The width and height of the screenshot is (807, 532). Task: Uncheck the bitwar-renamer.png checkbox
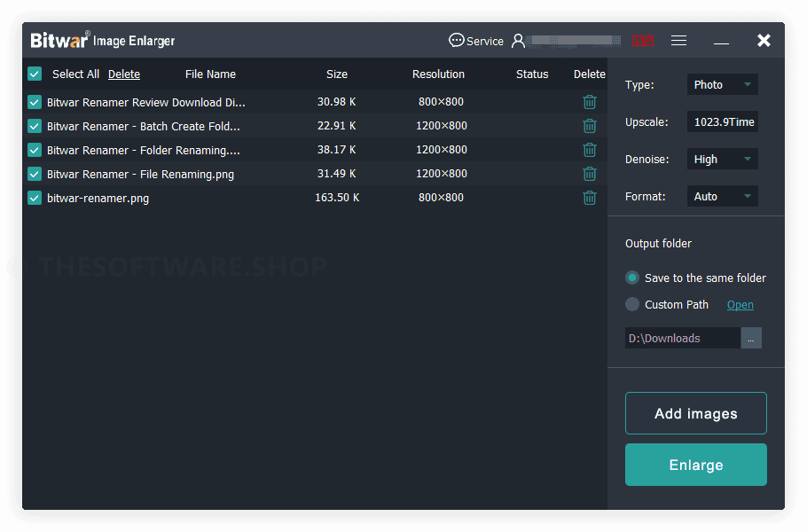point(35,198)
